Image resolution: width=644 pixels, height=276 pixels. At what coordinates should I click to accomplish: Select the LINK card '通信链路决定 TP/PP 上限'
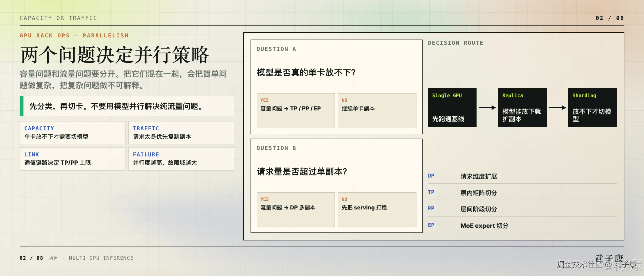point(72,159)
